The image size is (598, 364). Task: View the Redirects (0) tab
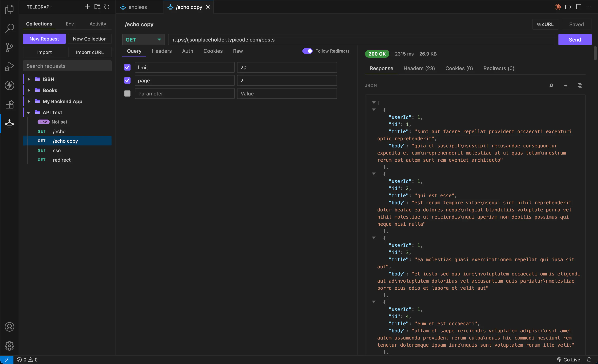click(x=499, y=68)
